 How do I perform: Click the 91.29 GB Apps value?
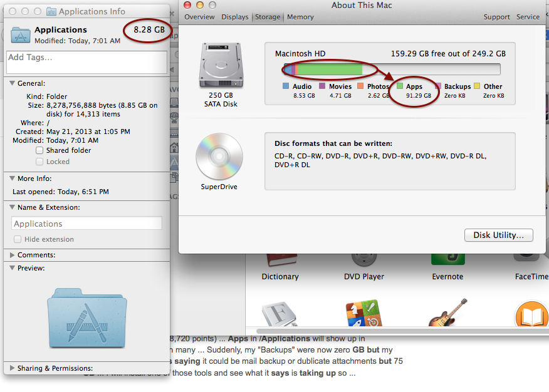pyautogui.click(x=419, y=95)
